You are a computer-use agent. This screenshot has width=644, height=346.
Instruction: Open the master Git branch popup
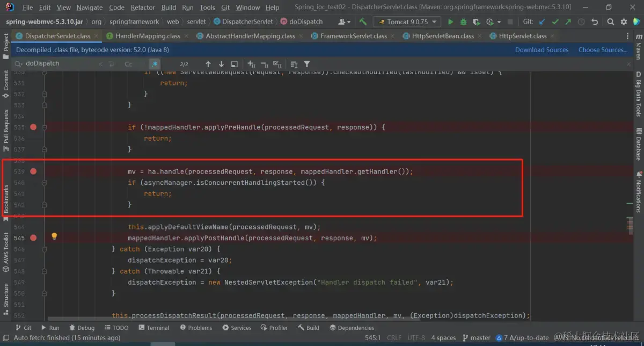(x=476, y=337)
